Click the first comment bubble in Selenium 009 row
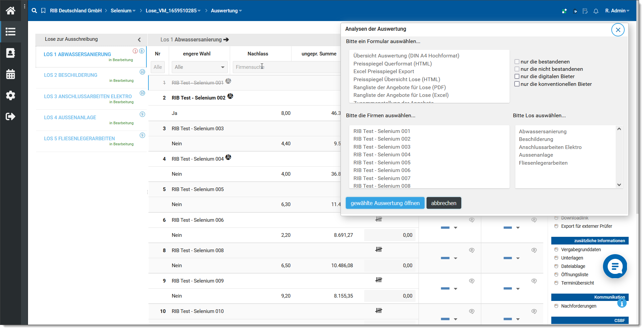 pyautogui.click(x=472, y=281)
